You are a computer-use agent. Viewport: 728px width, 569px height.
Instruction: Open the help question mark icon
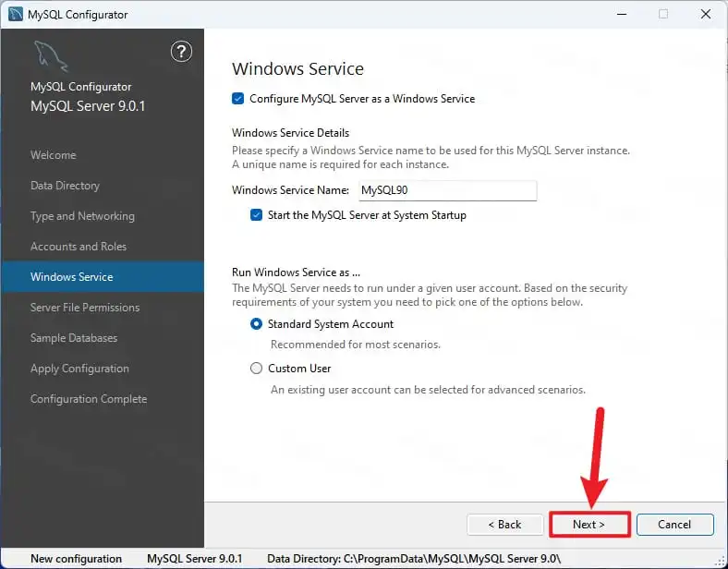tap(181, 52)
